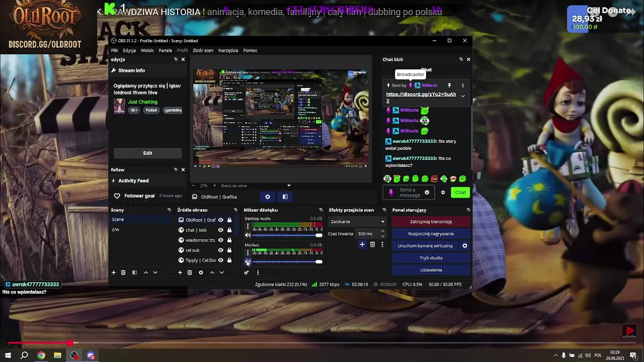The image size is (644, 362).
Task: Select z/w scene in Sceny list
Action: pyautogui.click(x=141, y=230)
